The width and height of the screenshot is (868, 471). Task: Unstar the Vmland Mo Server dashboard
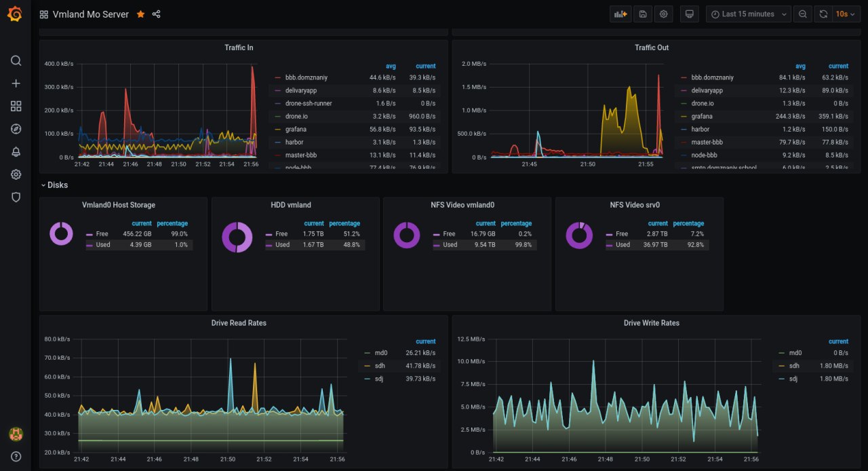coord(140,14)
